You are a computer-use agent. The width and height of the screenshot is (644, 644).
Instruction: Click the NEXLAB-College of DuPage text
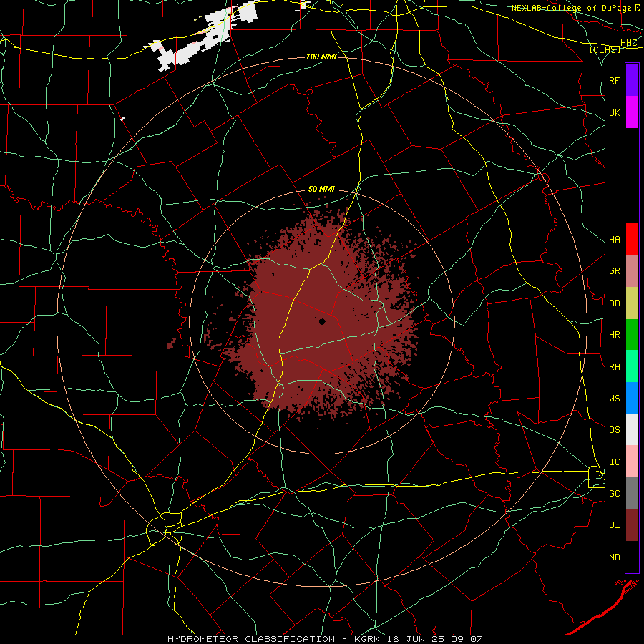click(571, 8)
